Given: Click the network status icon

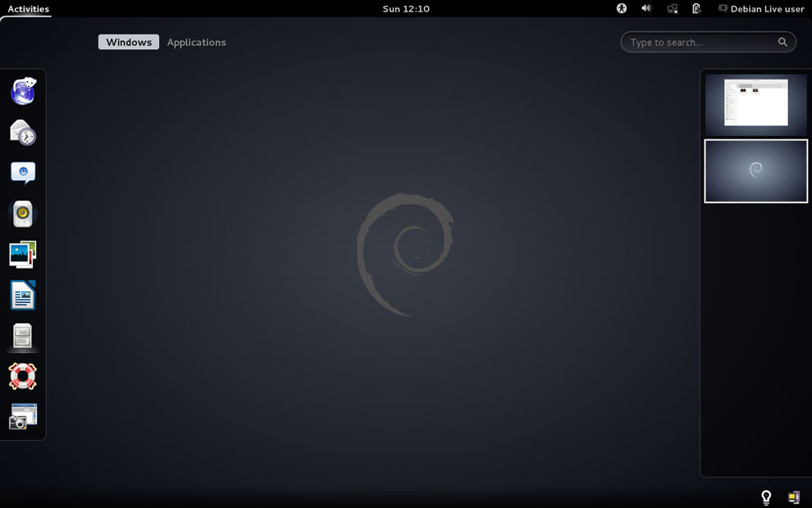Looking at the screenshot, I should tap(673, 8).
